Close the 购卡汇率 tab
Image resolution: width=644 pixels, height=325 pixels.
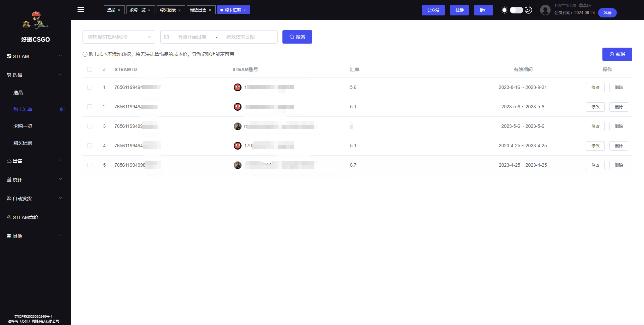pos(245,10)
